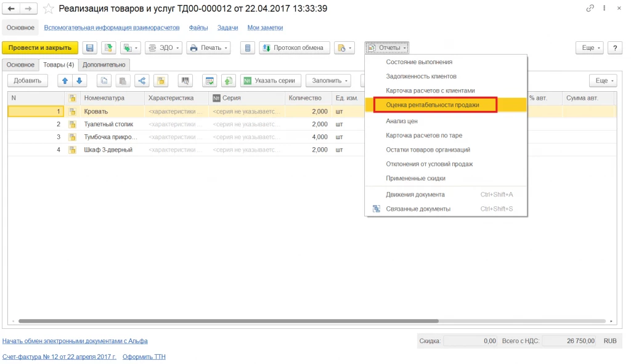Screen dimensions: 631x364
Task: Click the list icon left of Протокол обмена
Action: (x=248, y=48)
